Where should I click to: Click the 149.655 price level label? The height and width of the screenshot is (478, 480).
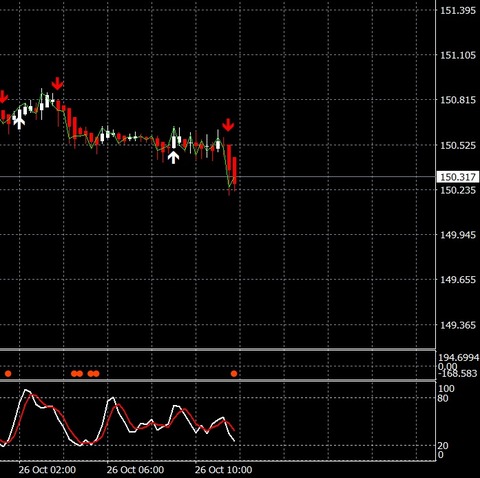[x=458, y=280]
